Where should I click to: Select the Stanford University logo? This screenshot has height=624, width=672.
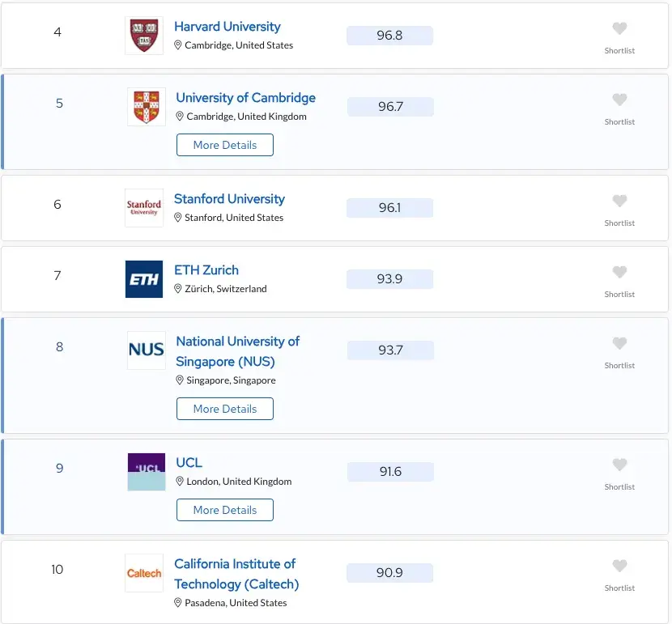[143, 207]
